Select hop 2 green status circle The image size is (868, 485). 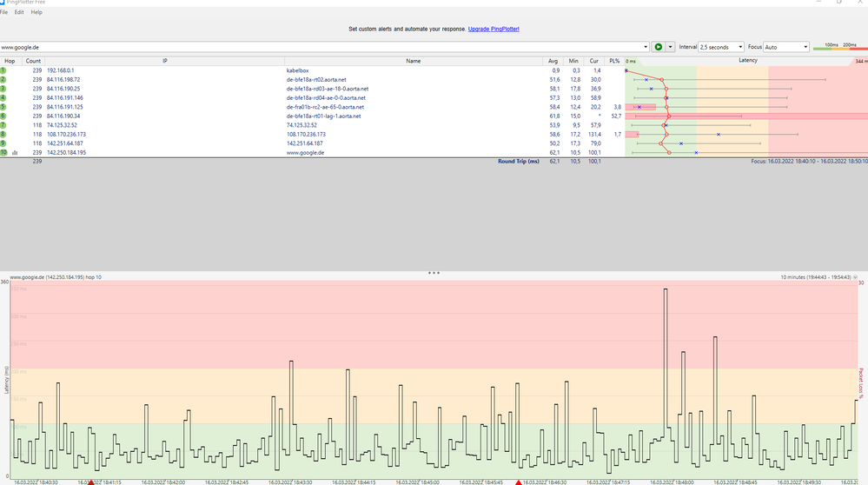tap(3, 80)
